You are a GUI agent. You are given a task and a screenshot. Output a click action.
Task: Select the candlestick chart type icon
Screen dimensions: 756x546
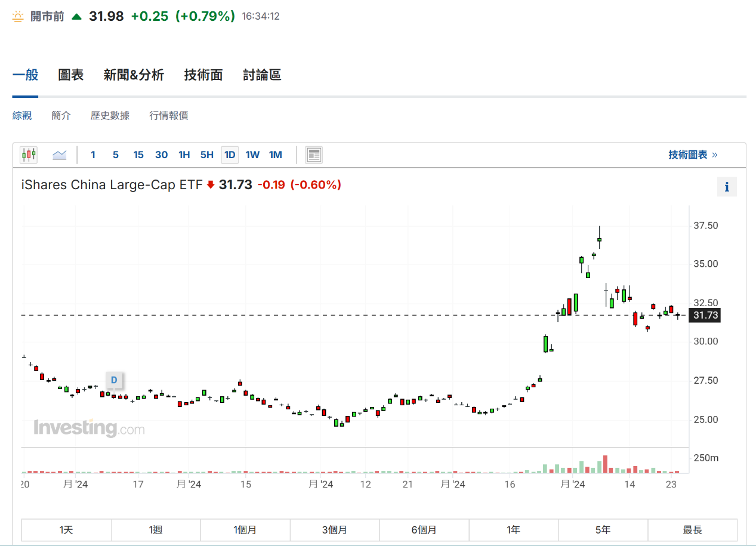29,155
